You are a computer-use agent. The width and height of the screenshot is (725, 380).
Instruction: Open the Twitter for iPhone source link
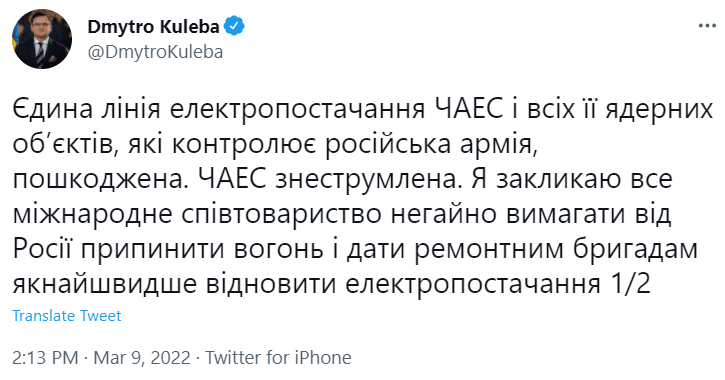[x=278, y=358]
